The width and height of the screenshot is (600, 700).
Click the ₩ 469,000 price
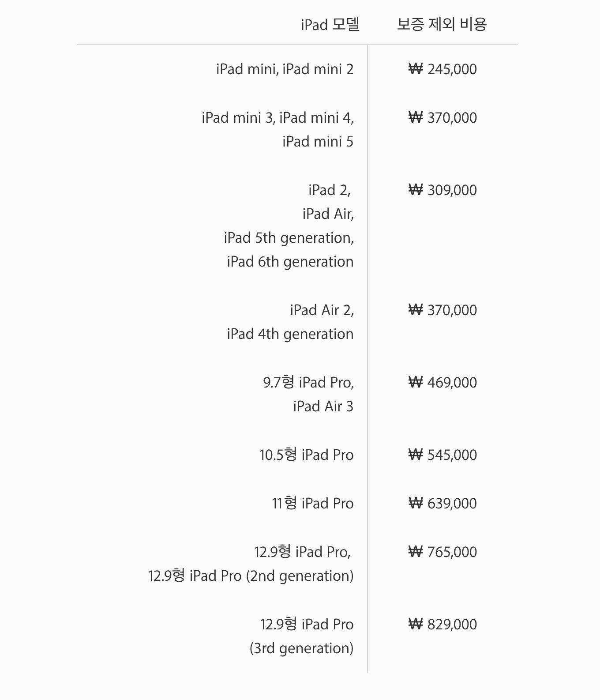[x=442, y=383]
